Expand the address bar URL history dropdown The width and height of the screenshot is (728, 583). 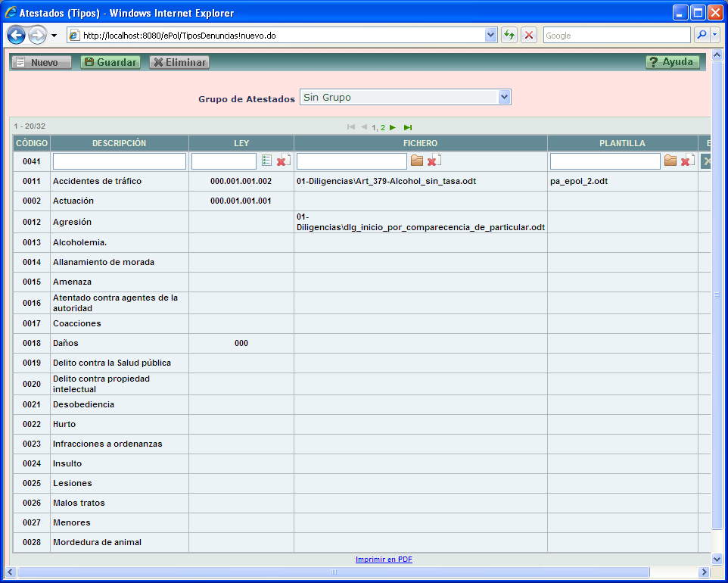[x=490, y=36]
